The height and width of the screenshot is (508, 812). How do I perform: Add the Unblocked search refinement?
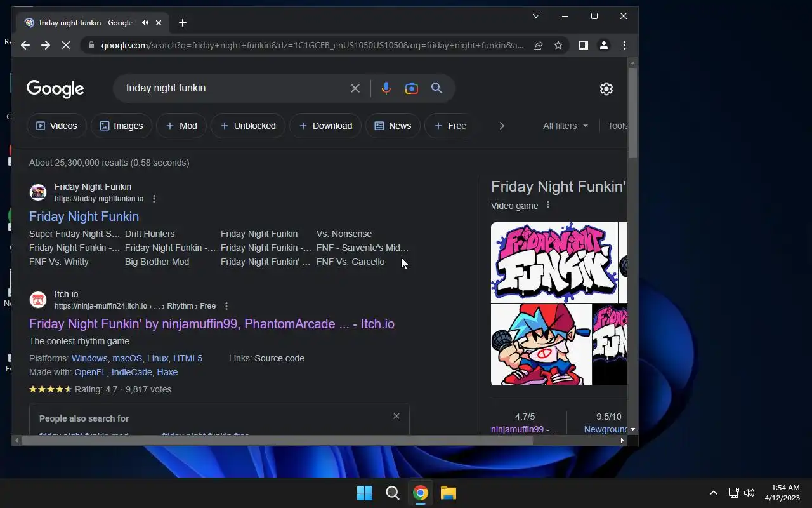point(248,126)
